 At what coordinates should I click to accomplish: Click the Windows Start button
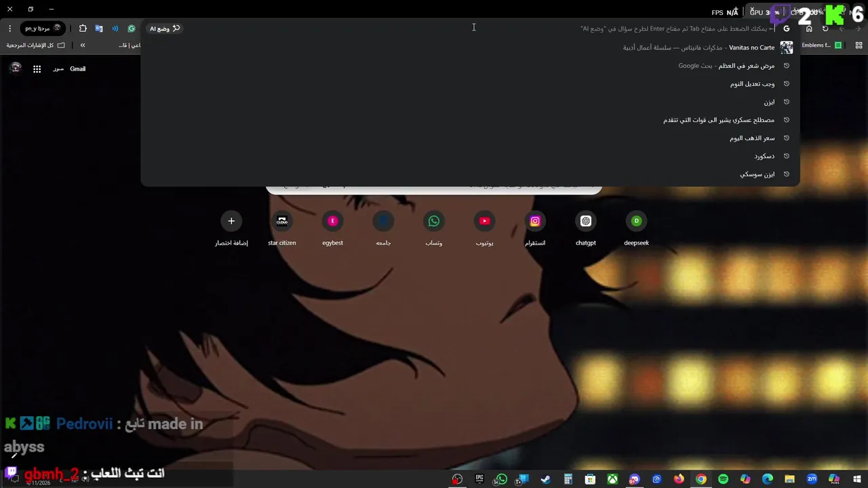(856, 479)
